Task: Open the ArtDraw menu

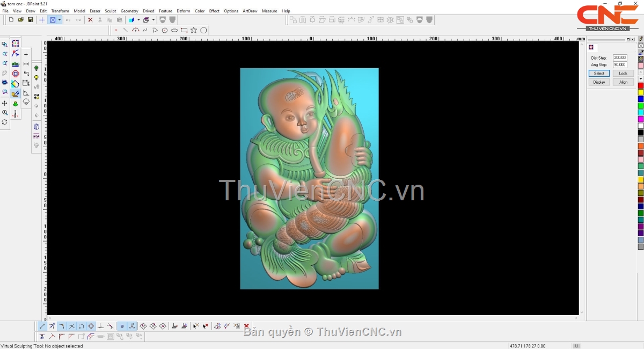Action: (250, 11)
